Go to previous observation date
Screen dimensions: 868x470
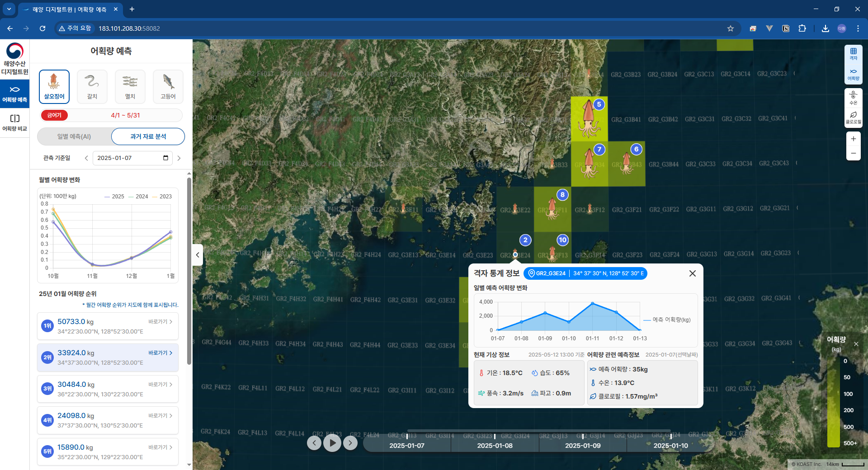86,158
